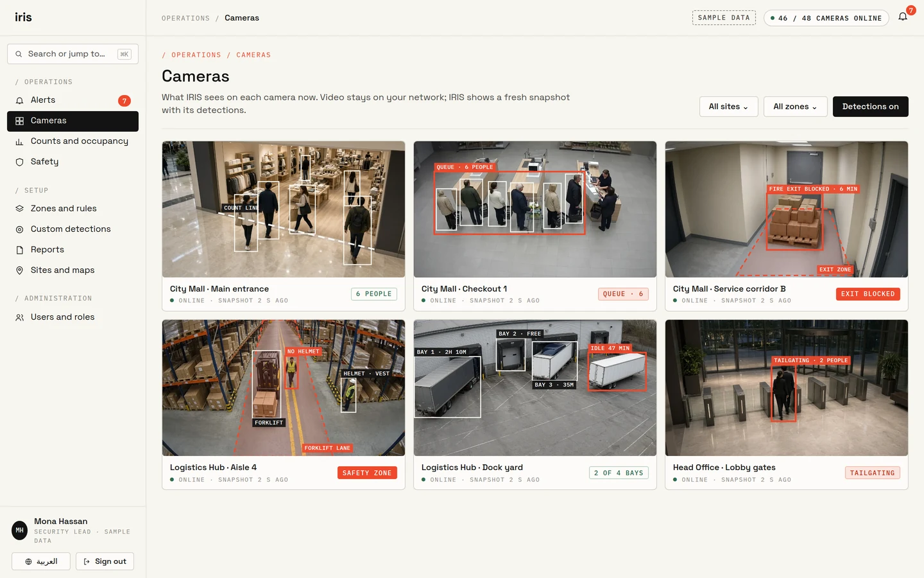This screenshot has height=578, width=924.
Task: Open Logistics Hub Dock yard snapshot
Action: [535, 388]
